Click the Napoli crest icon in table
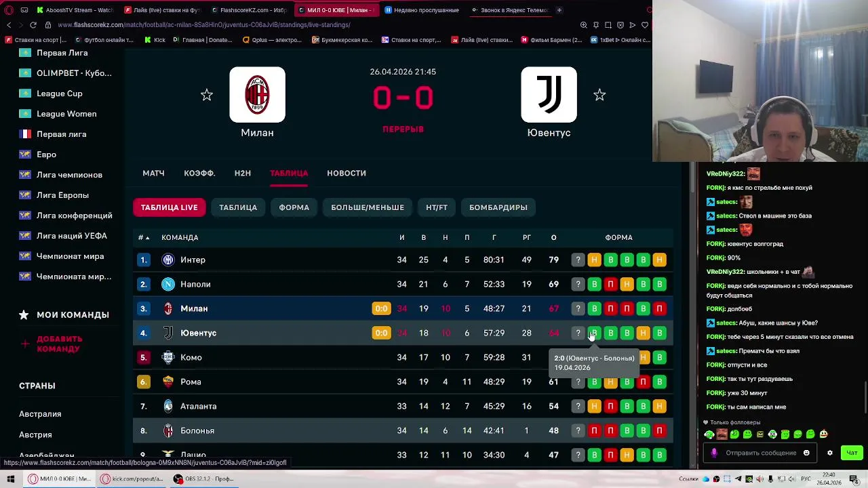 [x=168, y=284]
